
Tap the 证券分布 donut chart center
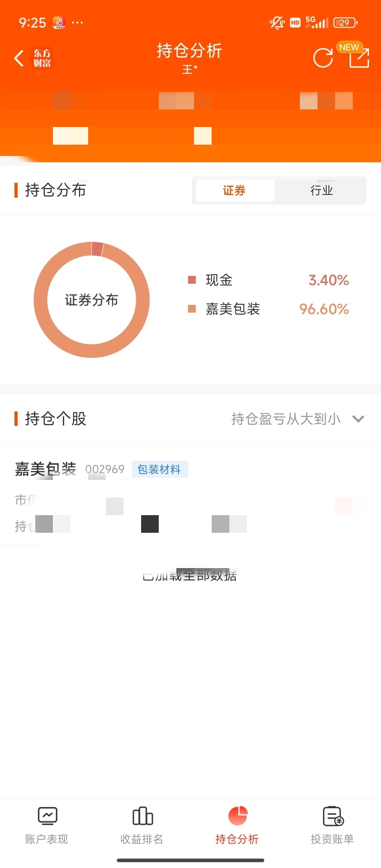[92, 300]
